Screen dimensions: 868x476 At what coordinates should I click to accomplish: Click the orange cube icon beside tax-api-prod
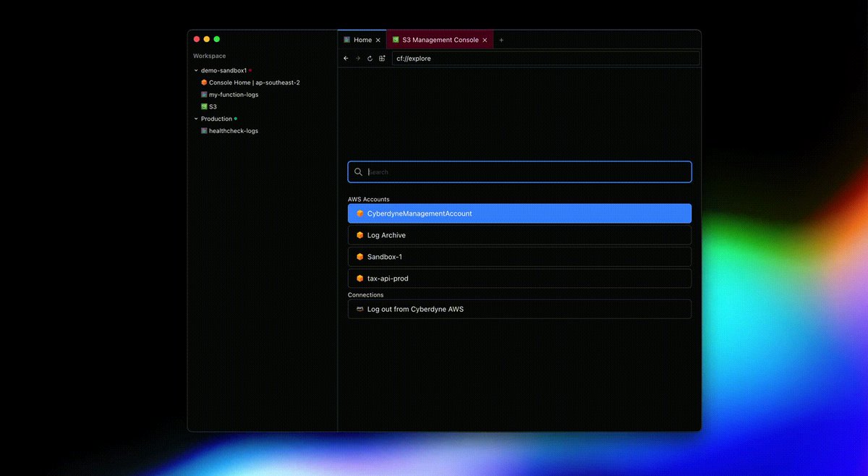click(x=359, y=279)
